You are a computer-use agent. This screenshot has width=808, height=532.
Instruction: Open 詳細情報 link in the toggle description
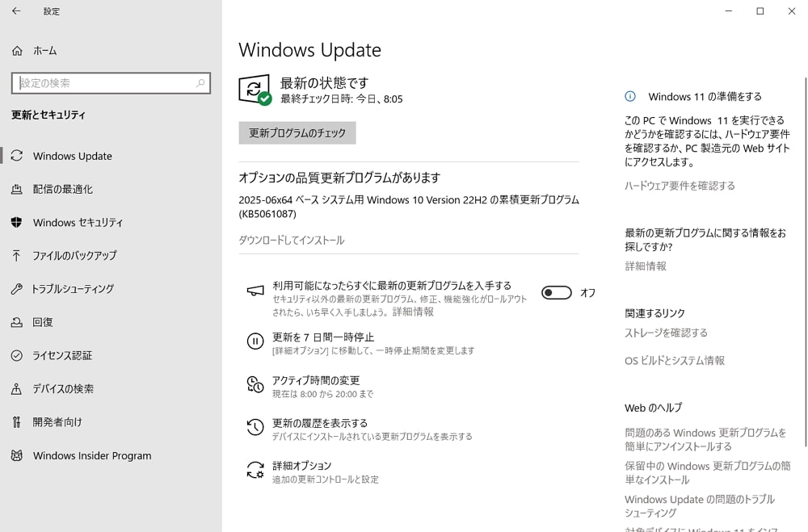point(413,312)
